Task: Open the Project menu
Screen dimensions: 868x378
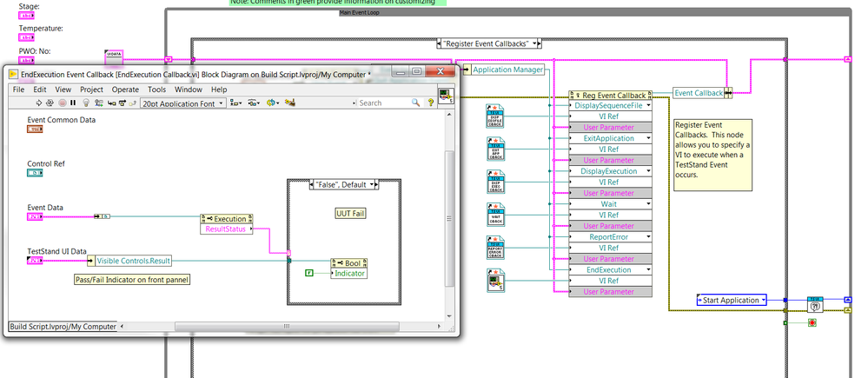Action: coord(91,90)
